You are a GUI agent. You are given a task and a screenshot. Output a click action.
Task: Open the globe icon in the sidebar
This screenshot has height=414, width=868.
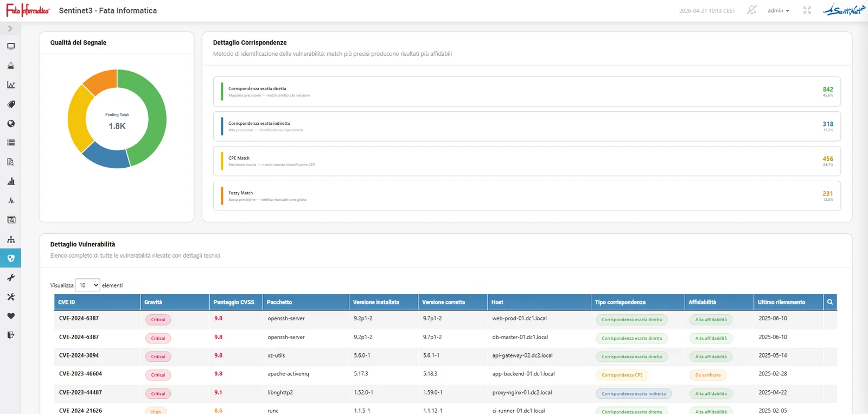click(x=11, y=124)
